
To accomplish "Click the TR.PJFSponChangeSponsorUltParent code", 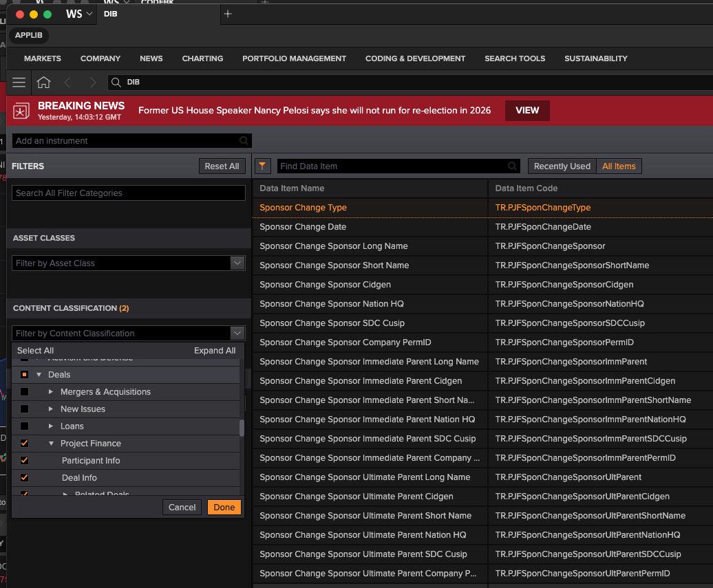I will pyautogui.click(x=568, y=477).
